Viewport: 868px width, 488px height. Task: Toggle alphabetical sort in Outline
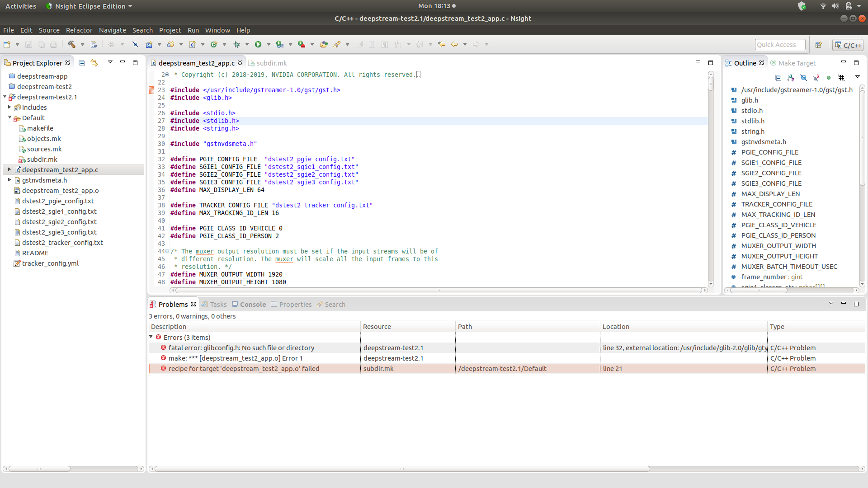click(791, 78)
